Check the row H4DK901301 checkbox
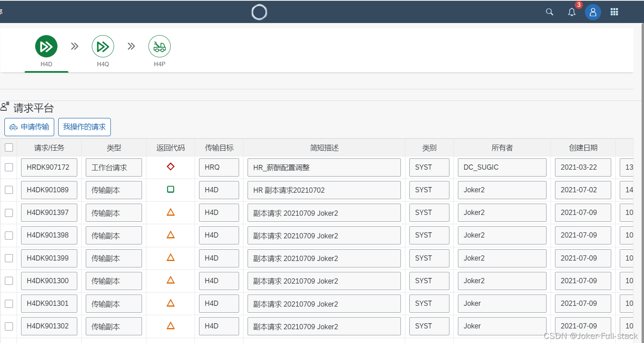644x343 pixels. (x=9, y=304)
